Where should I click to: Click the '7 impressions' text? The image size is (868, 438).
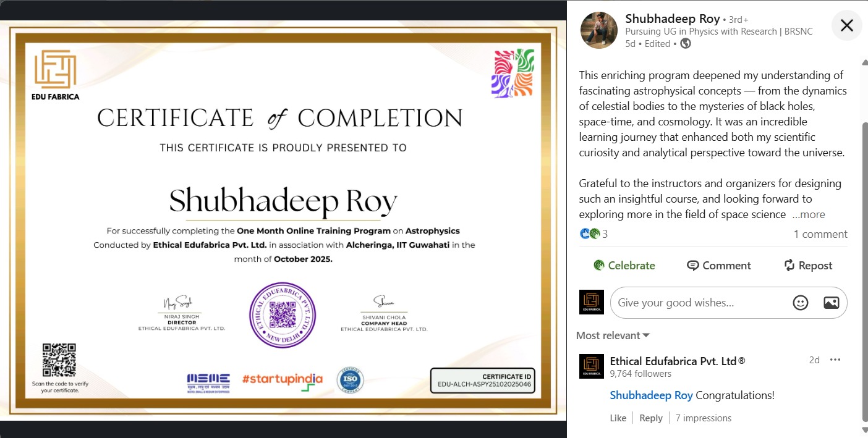(704, 418)
